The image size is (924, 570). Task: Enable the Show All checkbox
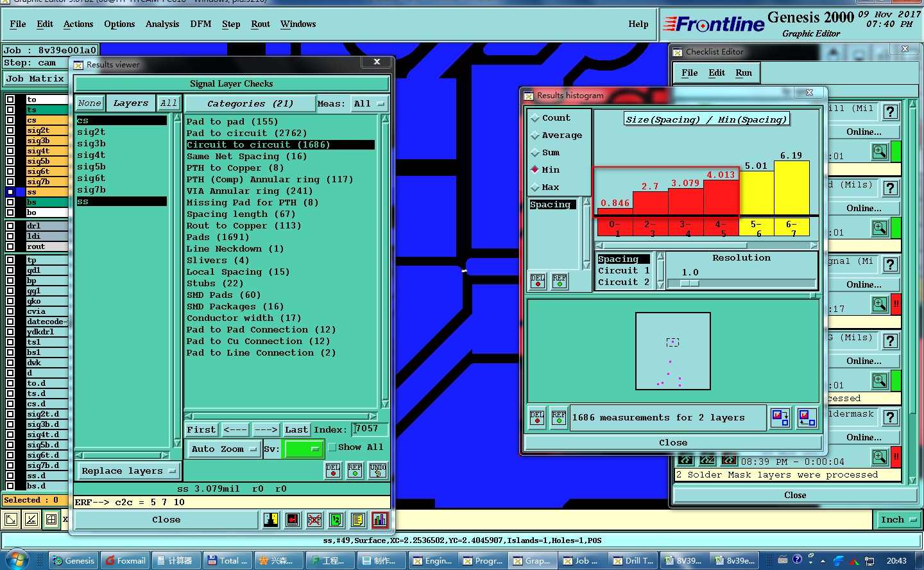[x=332, y=447]
